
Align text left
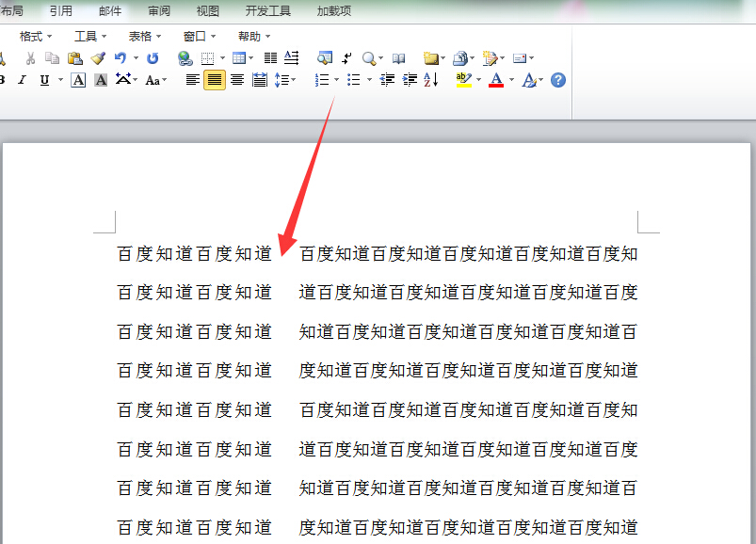(193, 80)
